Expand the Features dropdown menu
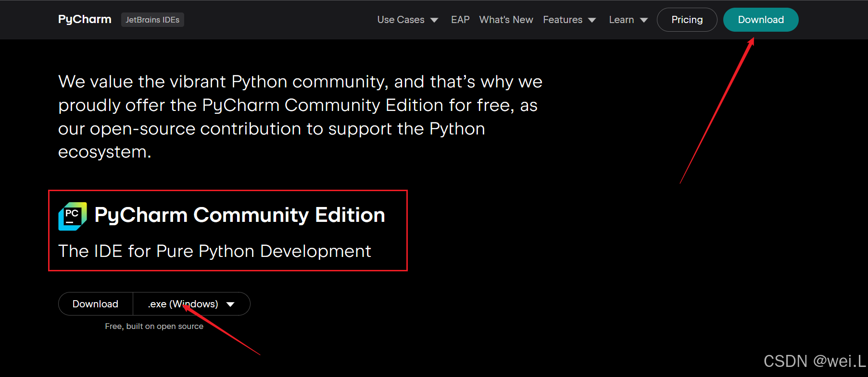Screen dimensions: 868x377 (569, 20)
